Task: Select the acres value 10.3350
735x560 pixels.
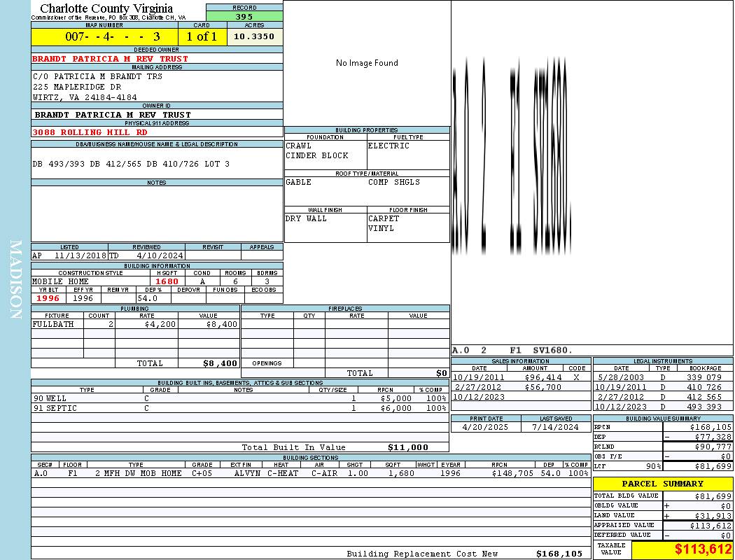Action: click(254, 36)
